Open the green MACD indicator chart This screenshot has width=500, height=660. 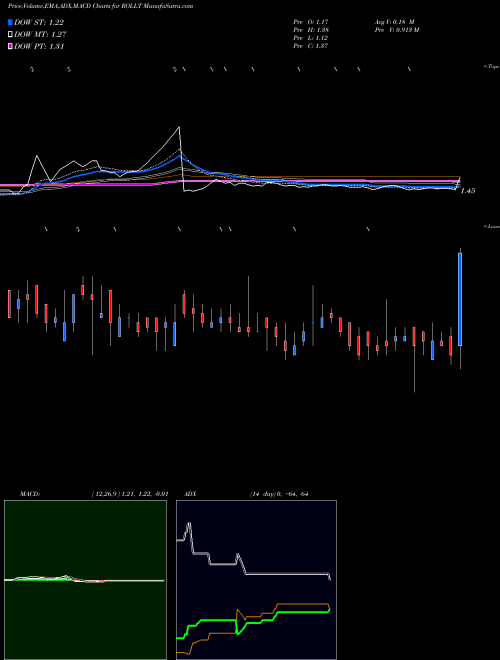[85, 580]
